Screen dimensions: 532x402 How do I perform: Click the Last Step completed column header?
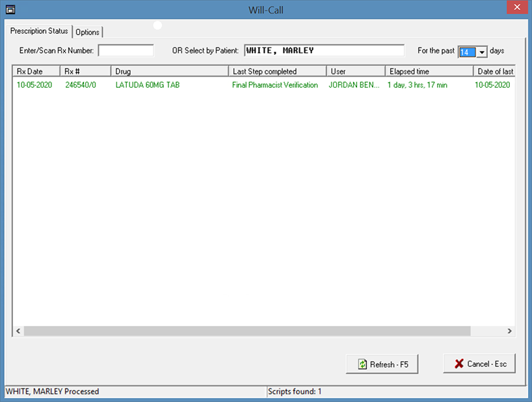[276, 72]
